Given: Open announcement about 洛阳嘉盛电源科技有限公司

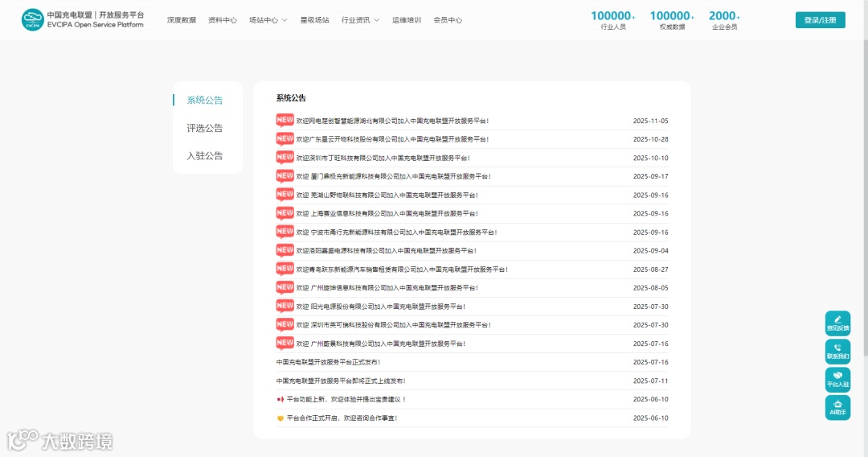Looking at the screenshot, I should pyautogui.click(x=387, y=250).
